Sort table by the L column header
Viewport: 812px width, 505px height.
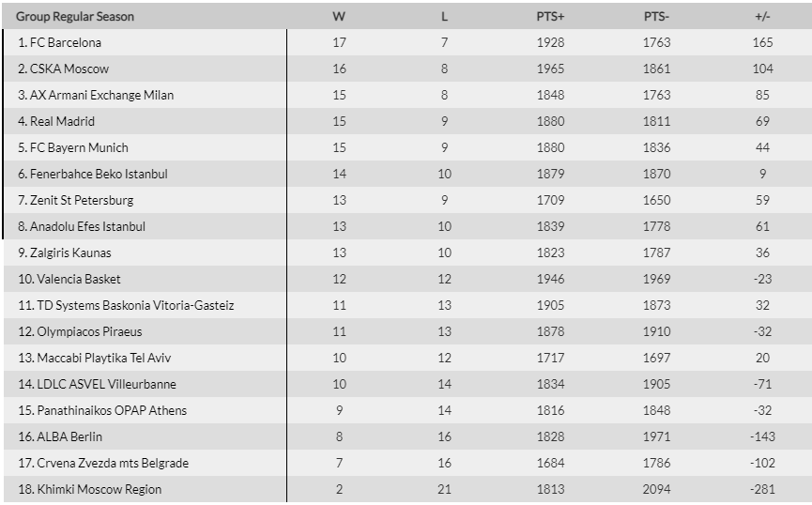[x=444, y=17]
